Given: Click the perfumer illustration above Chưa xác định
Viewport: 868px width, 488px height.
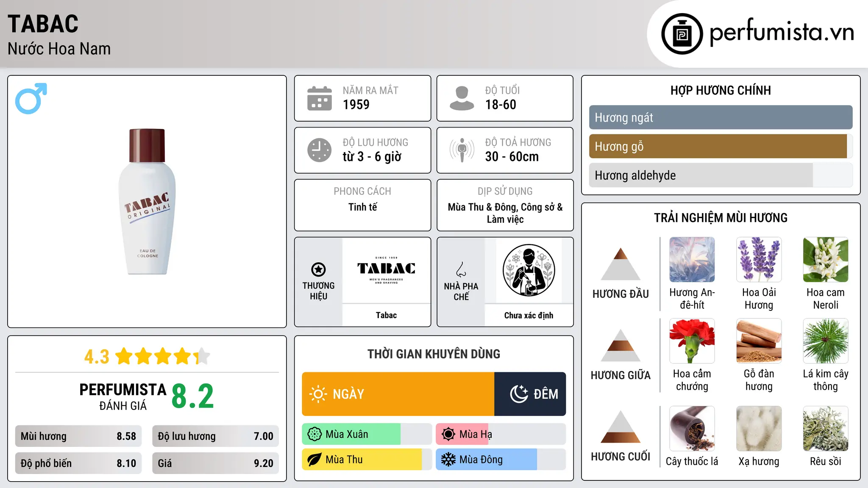Looking at the screenshot, I should (x=529, y=270).
